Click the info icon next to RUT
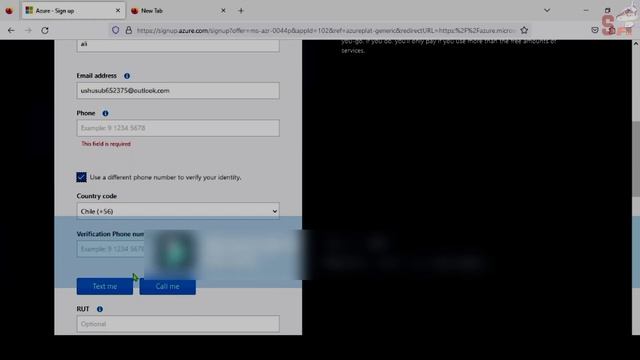The image size is (640, 360). [100, 309]
